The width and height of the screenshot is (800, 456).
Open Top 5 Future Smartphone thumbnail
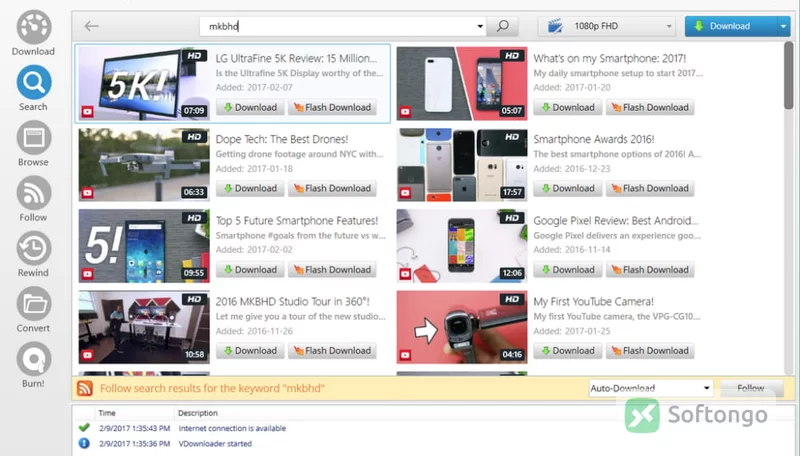click(144, 246)
